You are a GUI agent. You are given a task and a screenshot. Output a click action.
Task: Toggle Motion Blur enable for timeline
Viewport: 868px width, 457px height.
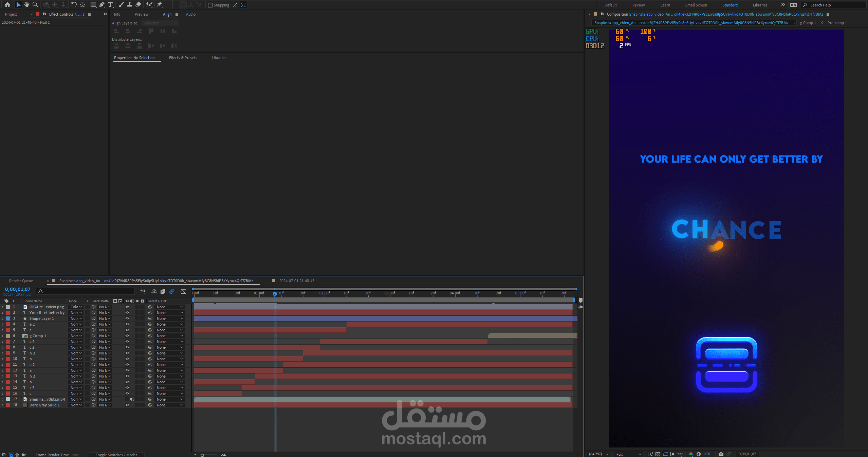[x=172, y=291]
